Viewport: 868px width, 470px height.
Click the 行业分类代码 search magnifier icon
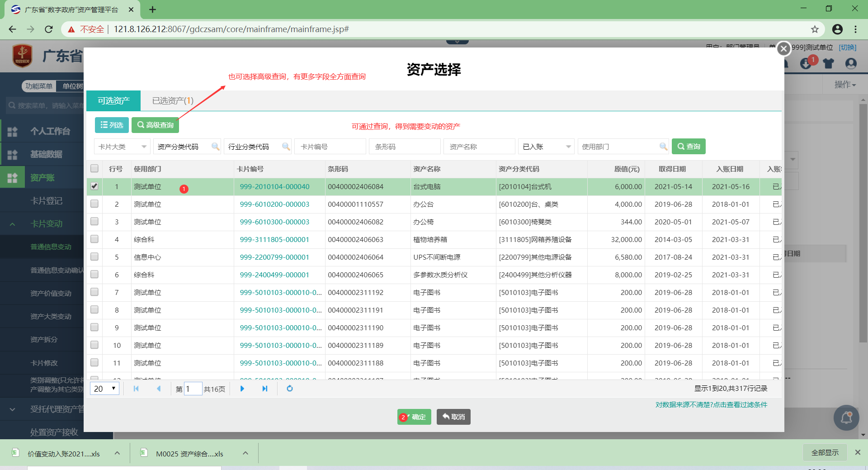point(286,147)
